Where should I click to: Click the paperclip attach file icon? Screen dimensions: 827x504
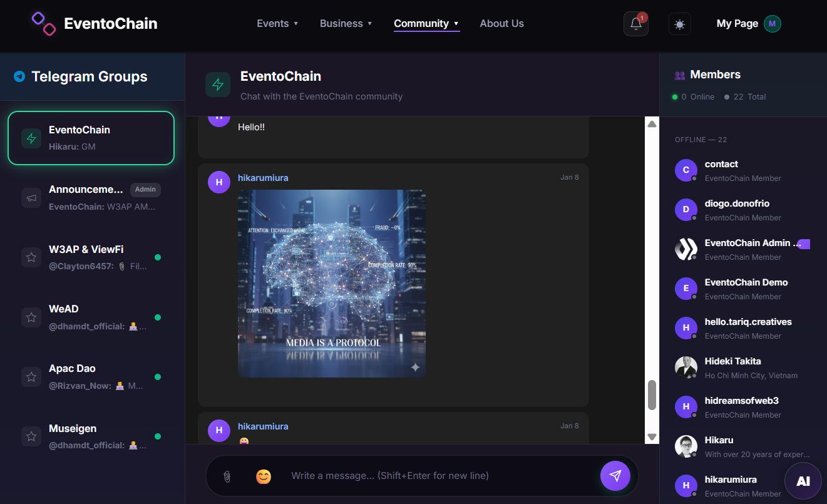click(x=227, y=476)
